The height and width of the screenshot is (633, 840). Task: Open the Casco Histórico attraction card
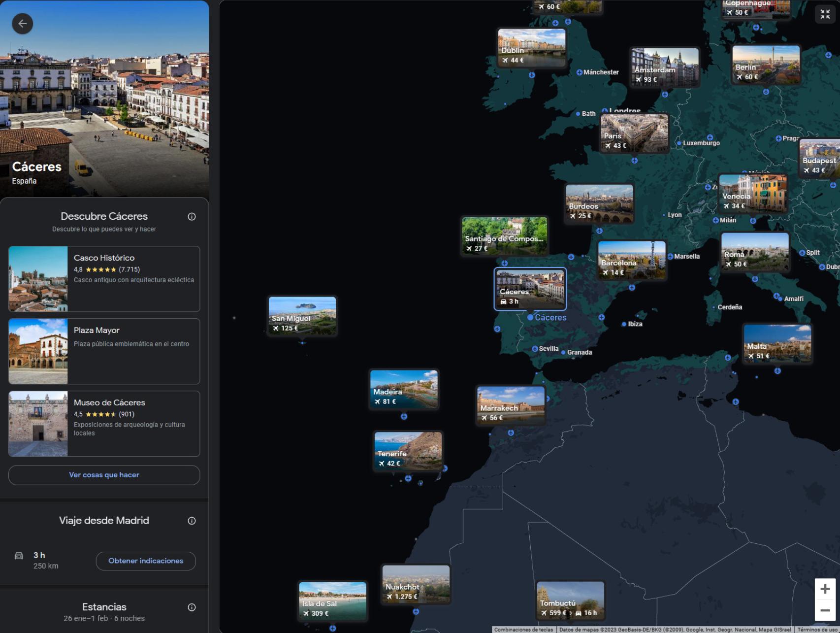(x=104, y=279)
